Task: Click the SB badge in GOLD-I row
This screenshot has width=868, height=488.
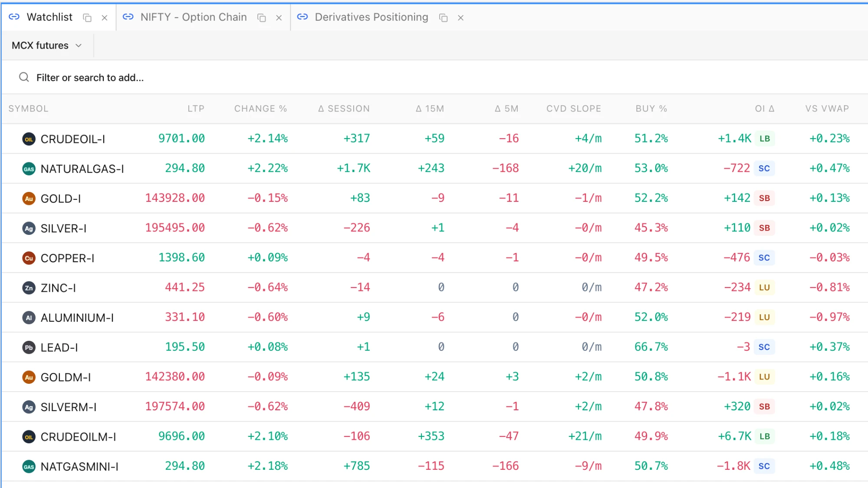Action: point(764,198)
